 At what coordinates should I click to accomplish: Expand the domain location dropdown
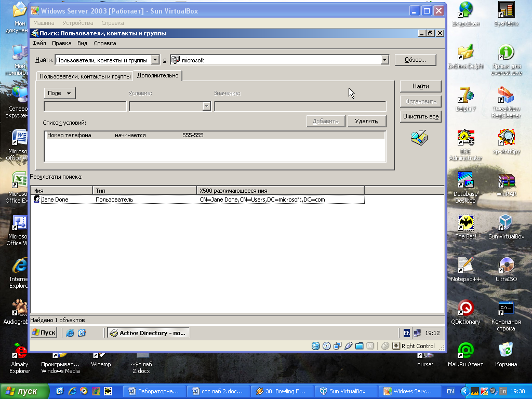384,60
